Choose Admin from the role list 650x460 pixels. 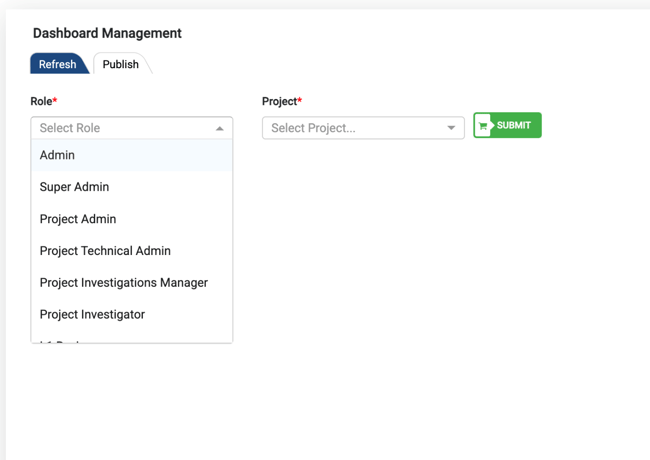pyautogui.click(x=57, y=155)
